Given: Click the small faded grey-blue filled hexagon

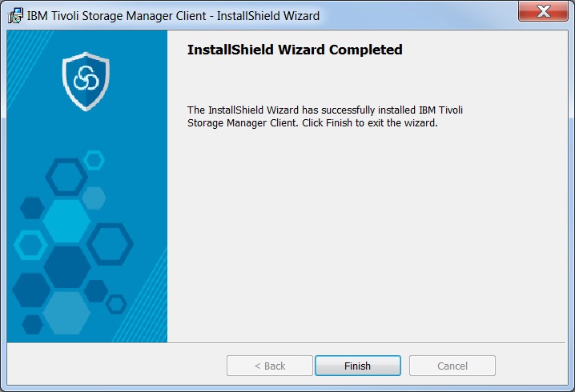Looking at the screenshot, I should (94, 198).
